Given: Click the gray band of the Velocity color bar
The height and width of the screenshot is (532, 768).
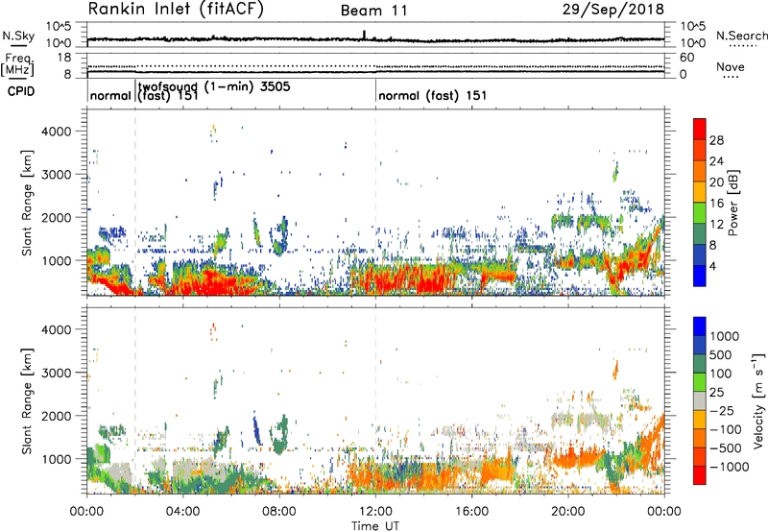Looking at the screenshot, I should tap(699, 400).
